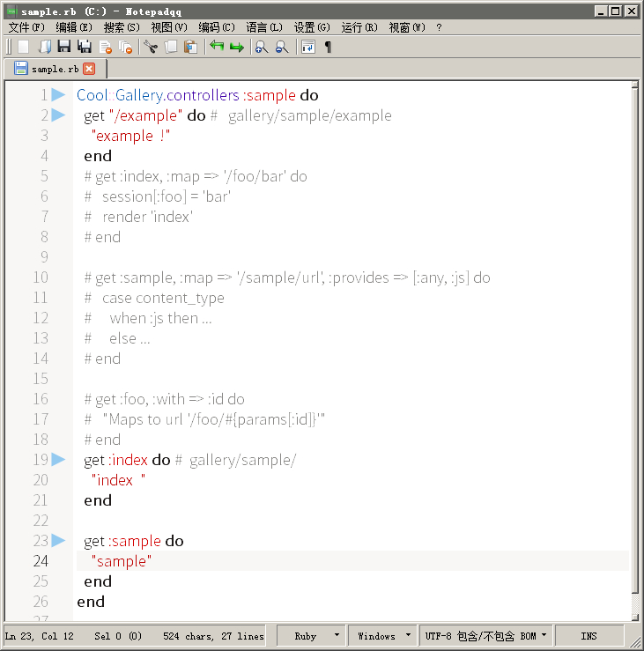Close all documents toolbar icon
This screenshot has width=644, height=651.
[x=125, y=47]
